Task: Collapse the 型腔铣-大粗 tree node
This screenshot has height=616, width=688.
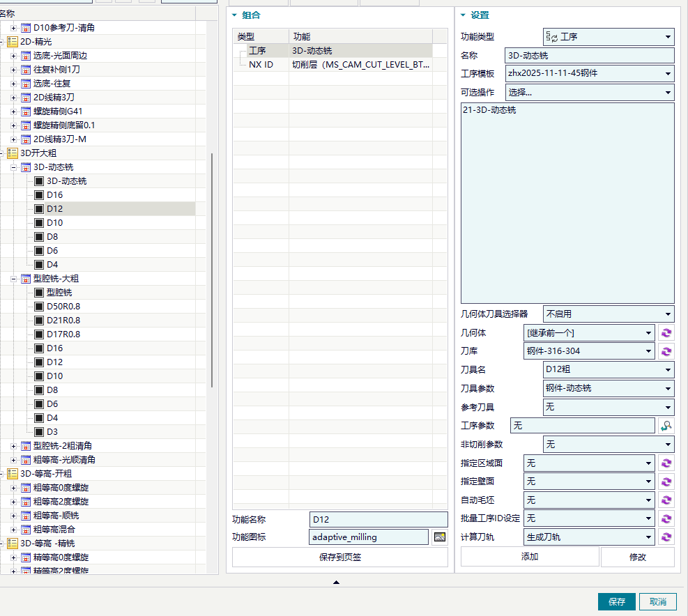Action: [x=14, y=279]
